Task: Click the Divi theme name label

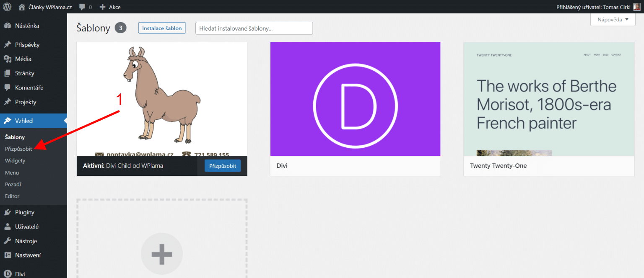Action: [x=282, y=166]
